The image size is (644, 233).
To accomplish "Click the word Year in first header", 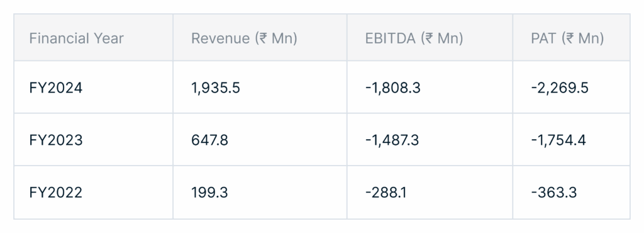I will pyautogui.click(x=109, y=38).
